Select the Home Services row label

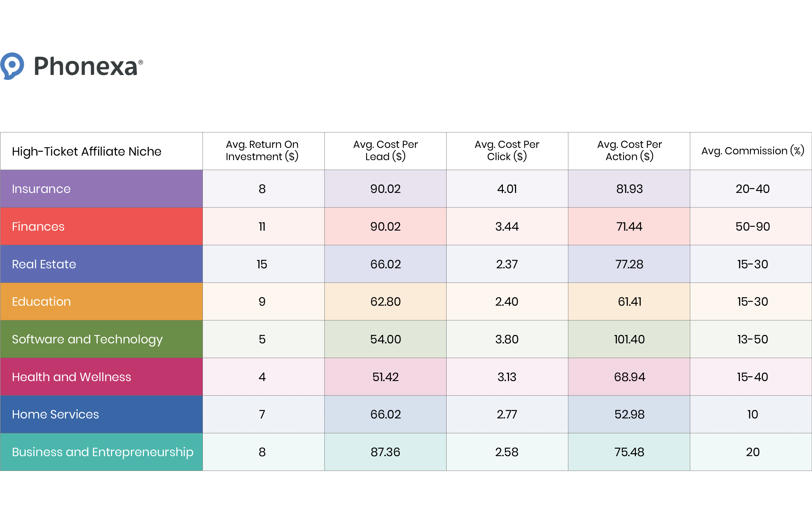[55, 414]
